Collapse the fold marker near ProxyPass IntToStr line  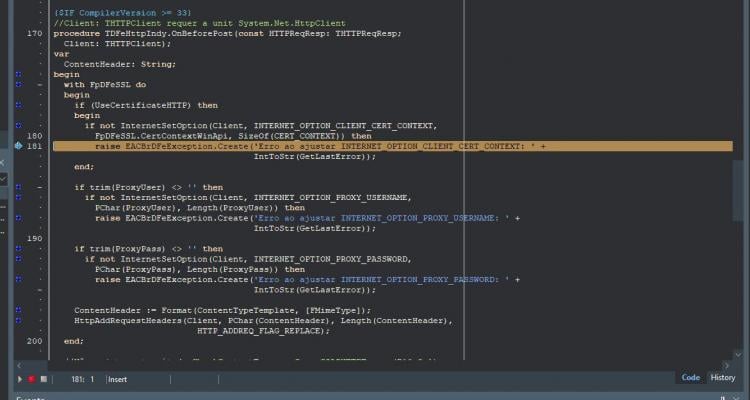[x=40, y=290]
